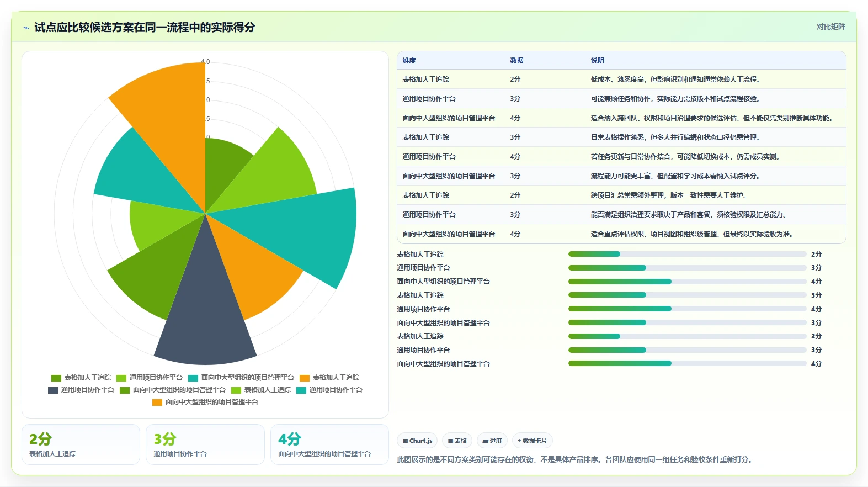Toggle the orange 表格加人工追踪 legend item

point(329,378)
